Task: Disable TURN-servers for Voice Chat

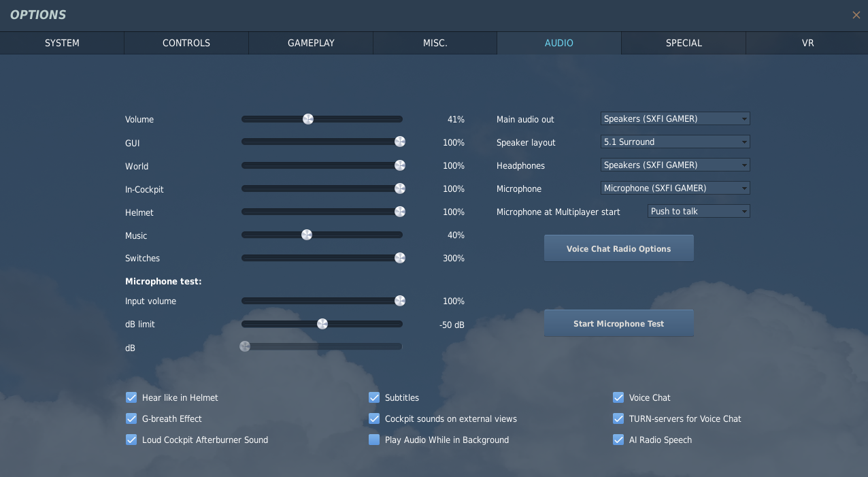Action: [x=618, y=418]
